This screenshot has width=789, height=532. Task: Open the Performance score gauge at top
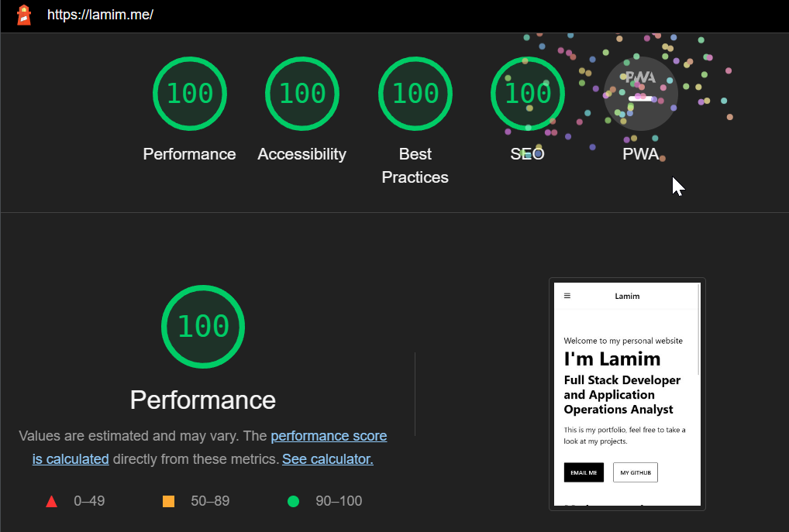[190, 94]
